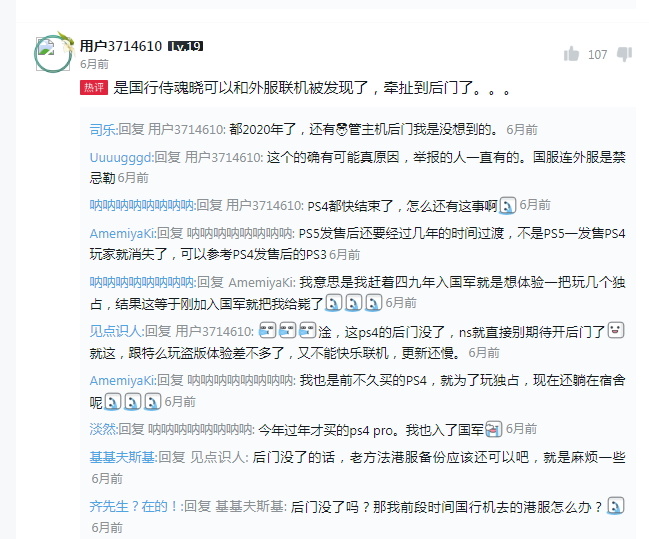This screenshot has height=539, width=649.
Task: Click the red 热评 hot comment tag
Action: point(94,87)
